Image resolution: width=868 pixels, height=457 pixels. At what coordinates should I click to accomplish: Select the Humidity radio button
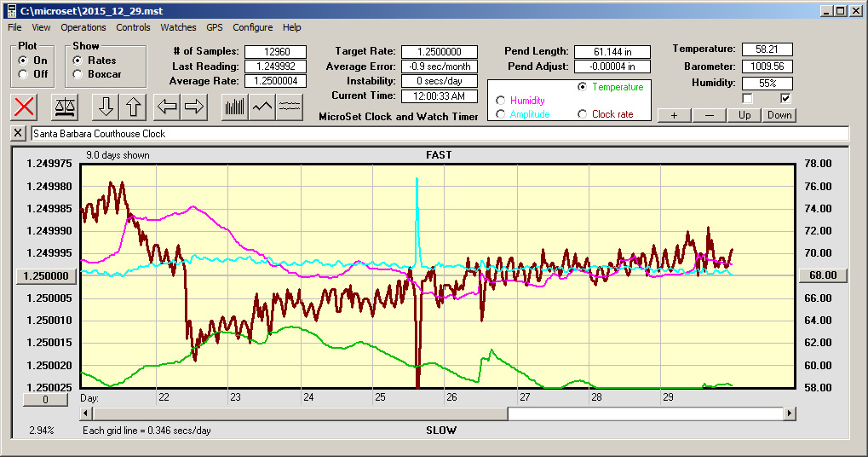(500, 101)
